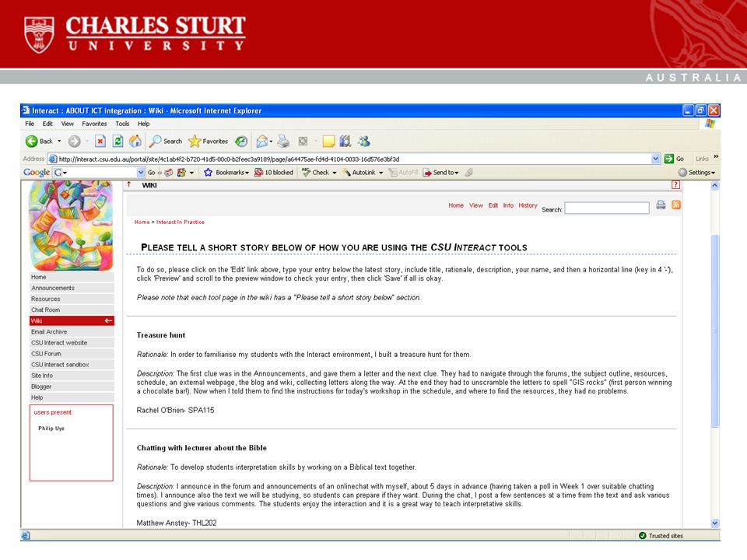Image resolution: width=747 pixels, height=560 pixels.
Task: Open the Google search box dropdown
Action: click(x=141, y=173)
